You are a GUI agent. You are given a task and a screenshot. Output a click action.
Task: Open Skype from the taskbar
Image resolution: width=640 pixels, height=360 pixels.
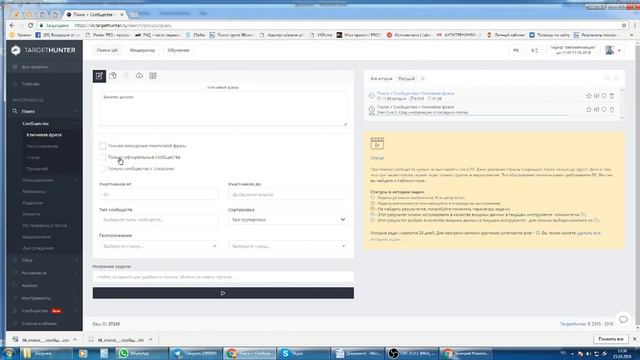[303, 353]
